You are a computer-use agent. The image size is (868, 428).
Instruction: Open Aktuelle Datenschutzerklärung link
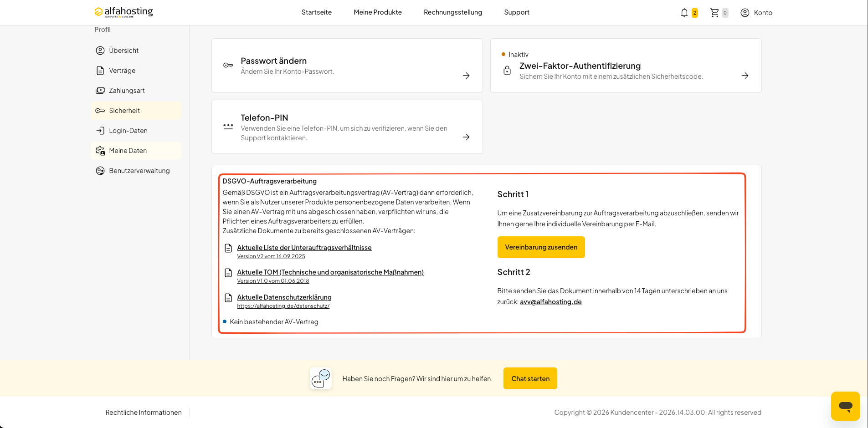(x=284, y=297)
